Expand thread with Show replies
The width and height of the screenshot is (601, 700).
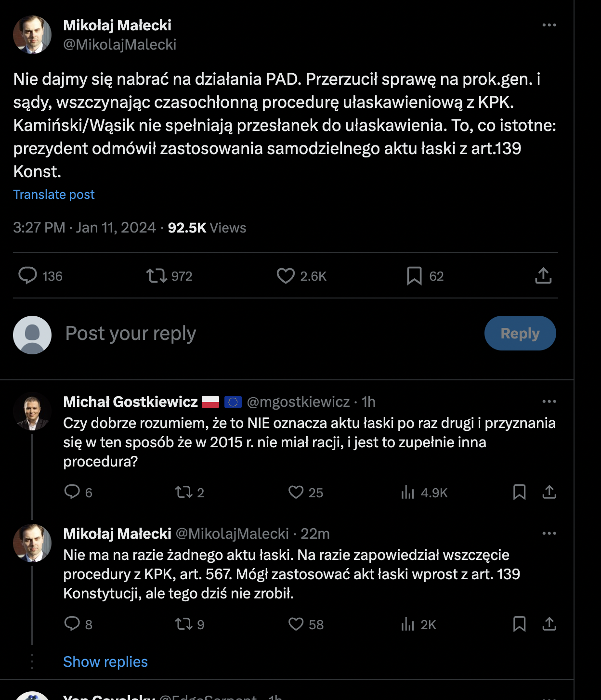tap(105, 662)
